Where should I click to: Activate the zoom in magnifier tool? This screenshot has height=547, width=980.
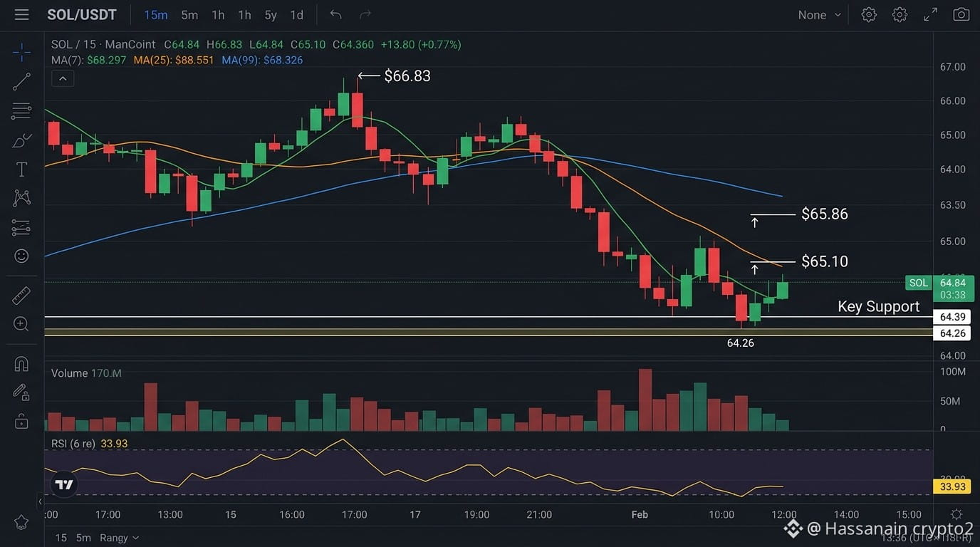[x=21, y=324]
